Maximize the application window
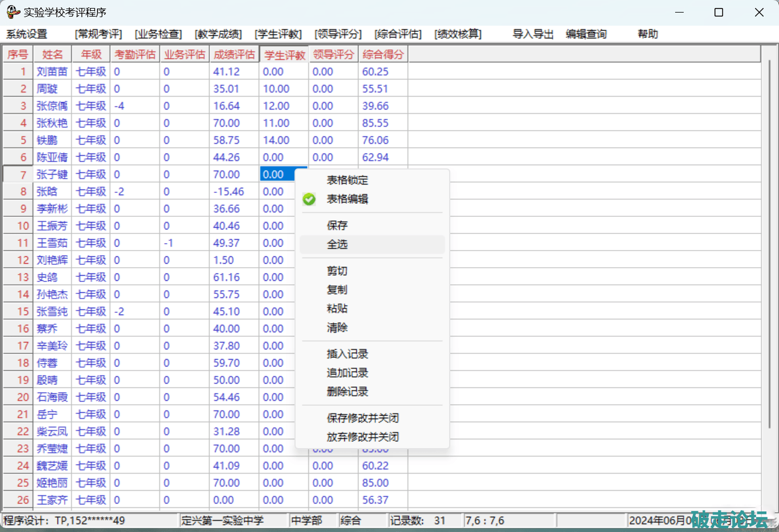Screen dimensions: 779x532 (x=719, y=13)
